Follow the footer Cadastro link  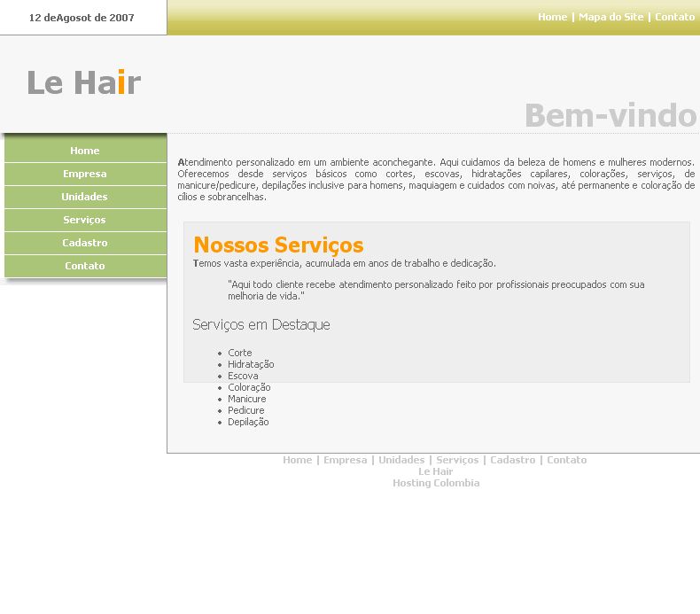512,460
